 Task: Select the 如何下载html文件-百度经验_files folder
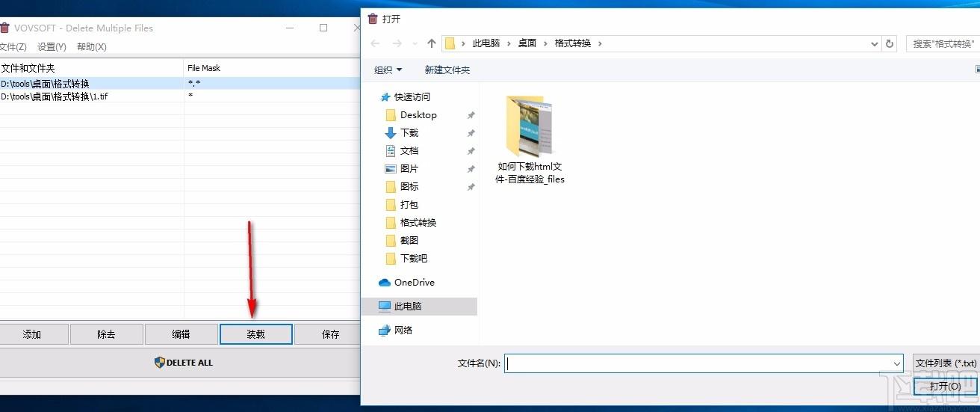[x=530, y=140]
